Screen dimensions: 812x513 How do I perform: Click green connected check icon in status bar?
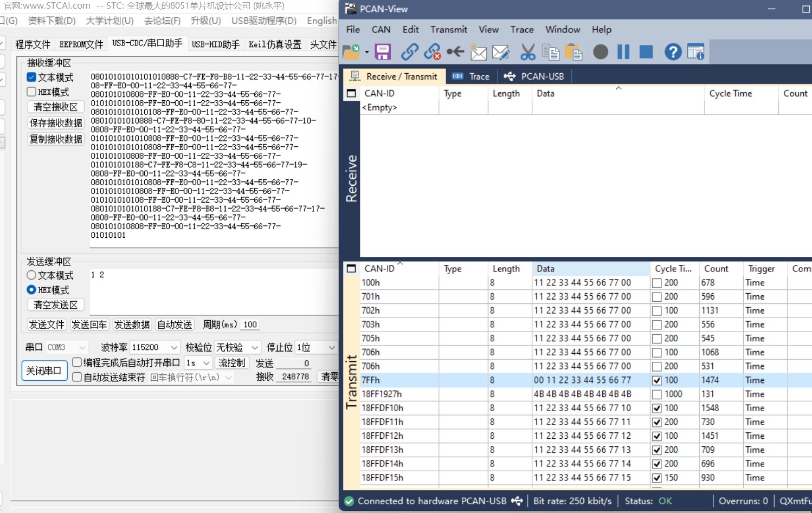349,501
